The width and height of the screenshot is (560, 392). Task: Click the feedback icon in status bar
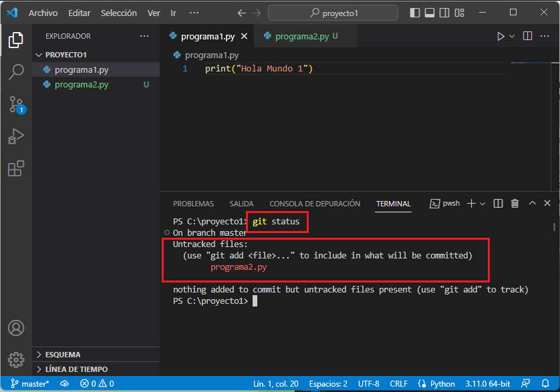coord(525,383)
